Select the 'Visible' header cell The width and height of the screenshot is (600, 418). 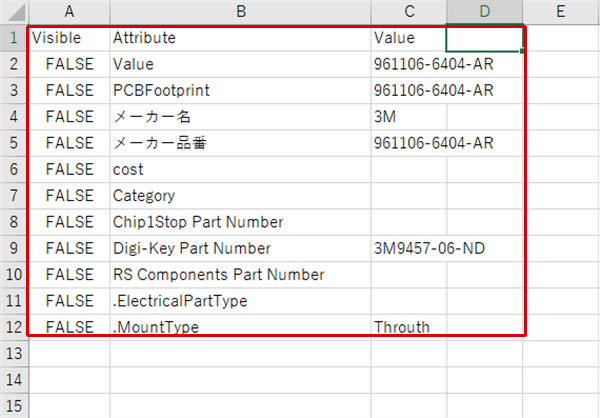(69, 38)
